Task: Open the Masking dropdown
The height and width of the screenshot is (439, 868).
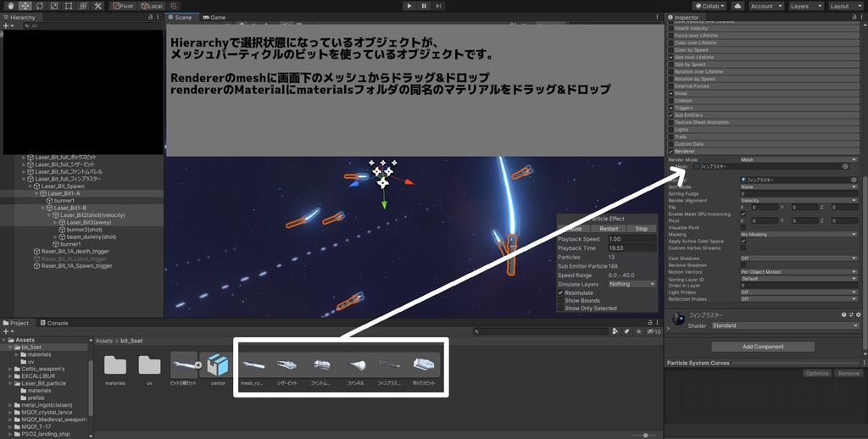Action: (x=798, y=234)
